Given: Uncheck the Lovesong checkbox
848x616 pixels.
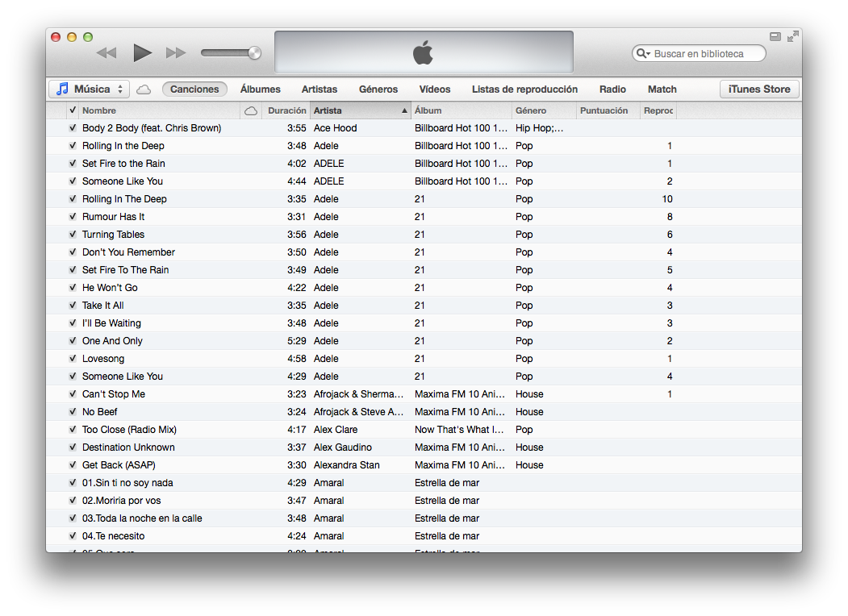Looking at the screenshot, I should click(x=73, y=358).
